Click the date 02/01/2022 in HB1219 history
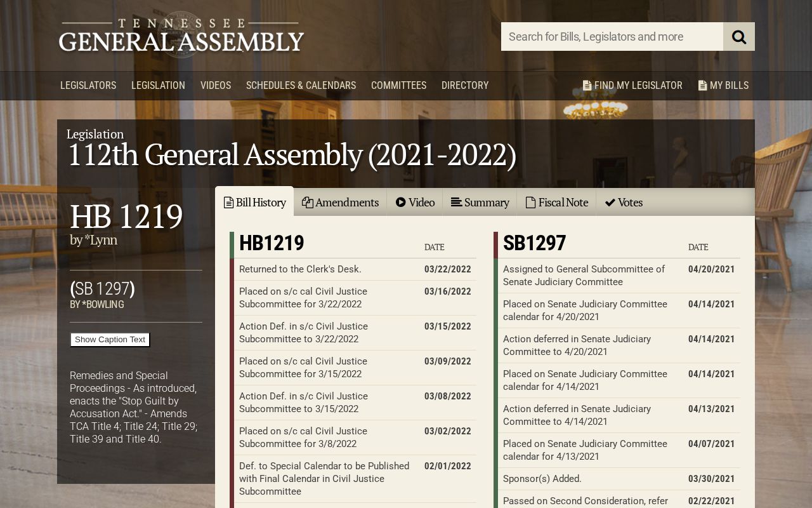Viewport: 812px width, 508px height. (448, 466)
